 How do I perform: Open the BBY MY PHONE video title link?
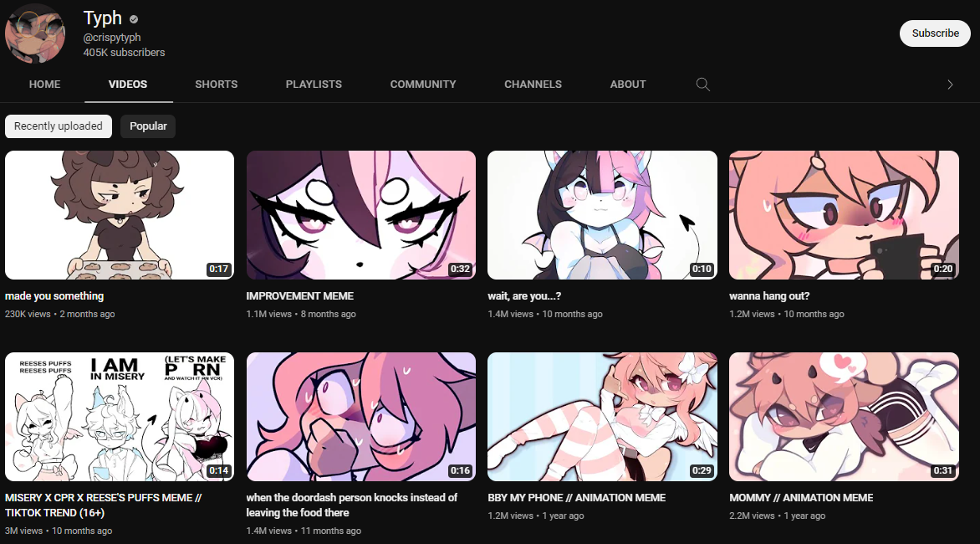[x=577, y=498]
